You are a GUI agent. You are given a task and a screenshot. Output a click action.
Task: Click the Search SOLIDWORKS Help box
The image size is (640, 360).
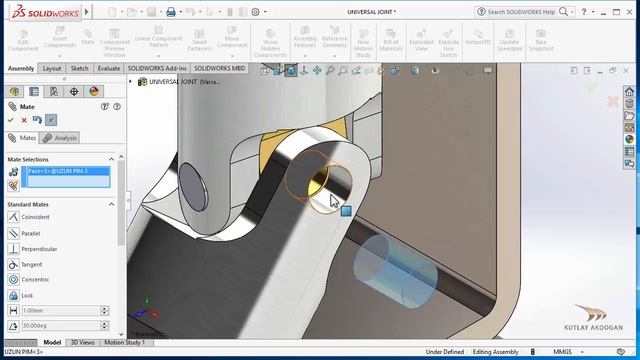pyautogui.click(x=521, y=12)
